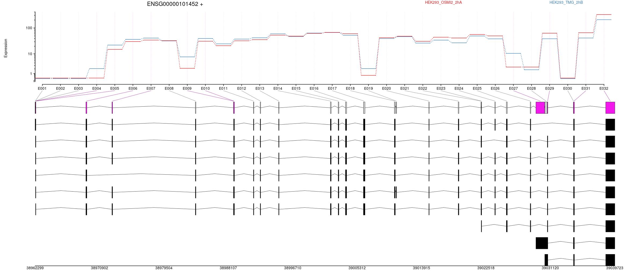Viewport: 644px width, 273px height.
Task: Select the wide magenta E027 exon block in gene model
Action: [x=540, y=108]
